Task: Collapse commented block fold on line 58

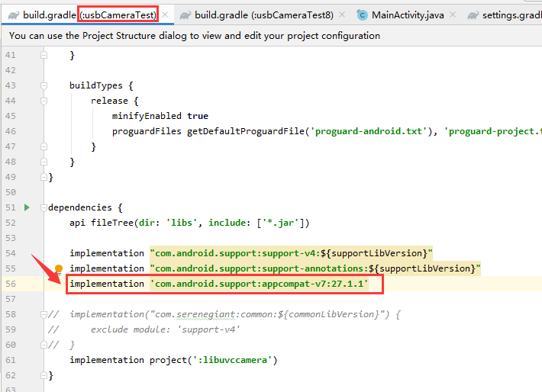Action: (x=44, y=314)
